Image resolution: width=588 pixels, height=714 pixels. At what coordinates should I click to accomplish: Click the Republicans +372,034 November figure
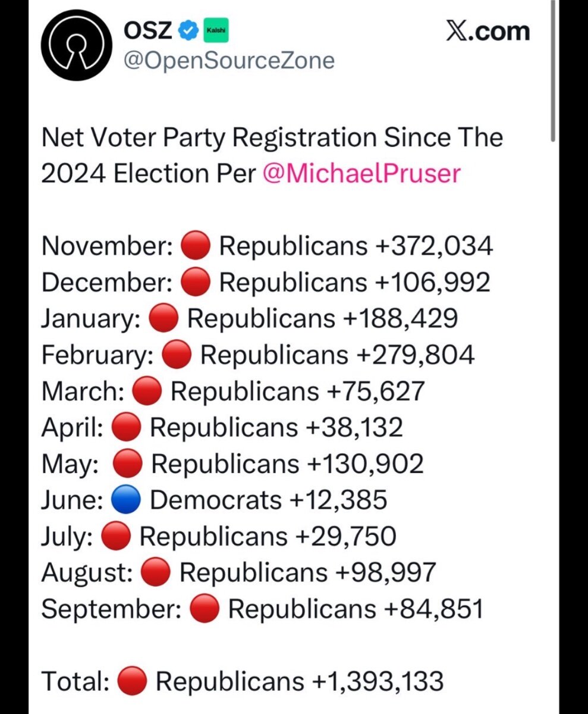coord(356,247)
